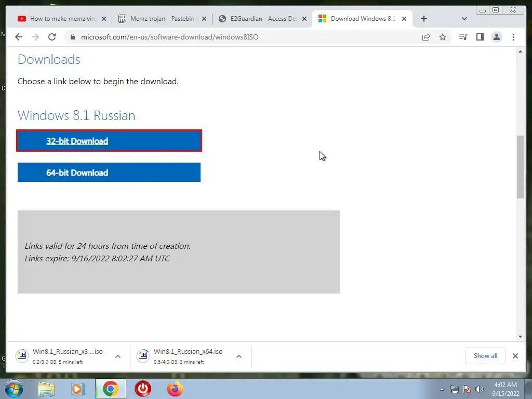Close the YouTube memz tab
Image resolution: width=532 pixels, height=399 pixels.
(x=104, y=19)
